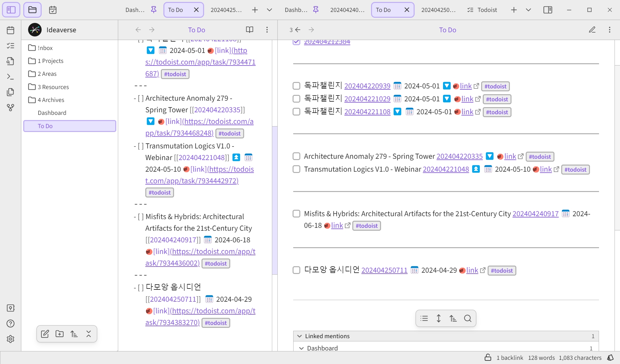Viewport: 620px width, 364px height.
Task: Click the #todoist tag on 다모앙 옵시디언 task
Action: click(x=501, y=271)
